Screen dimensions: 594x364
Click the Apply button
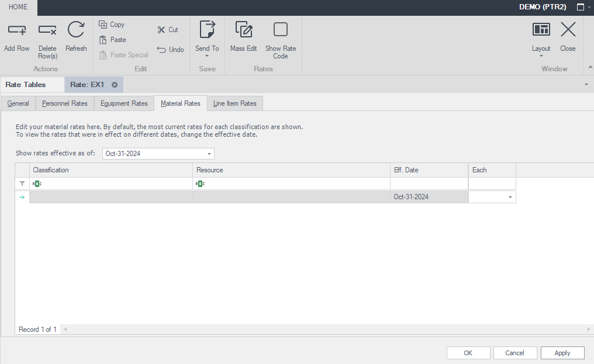[562, 353]
